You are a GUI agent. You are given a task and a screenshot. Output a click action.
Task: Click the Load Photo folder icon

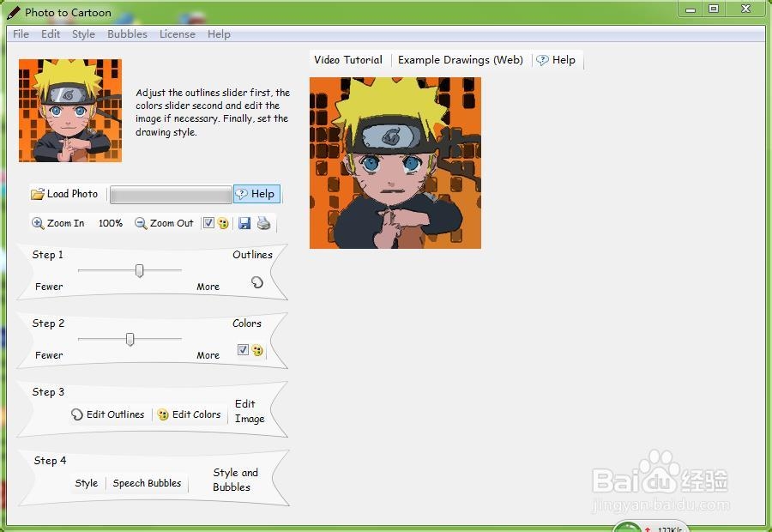click(38, 194)
